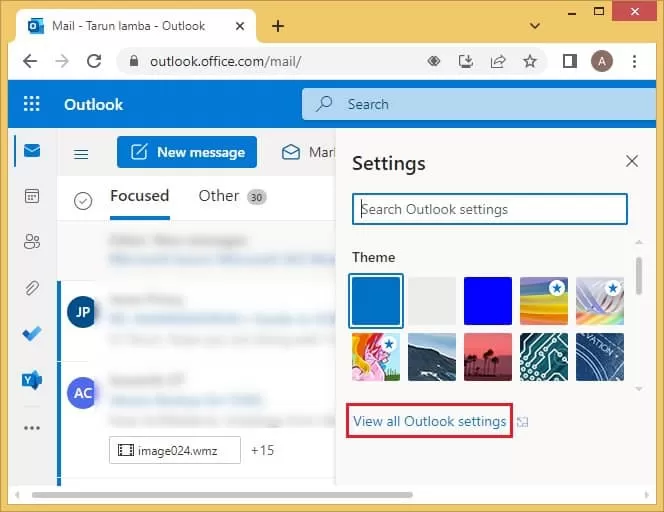
Task: Close the Mail - Tarun lamba tab
Action: pyautogui.click(x=240, y=26)
